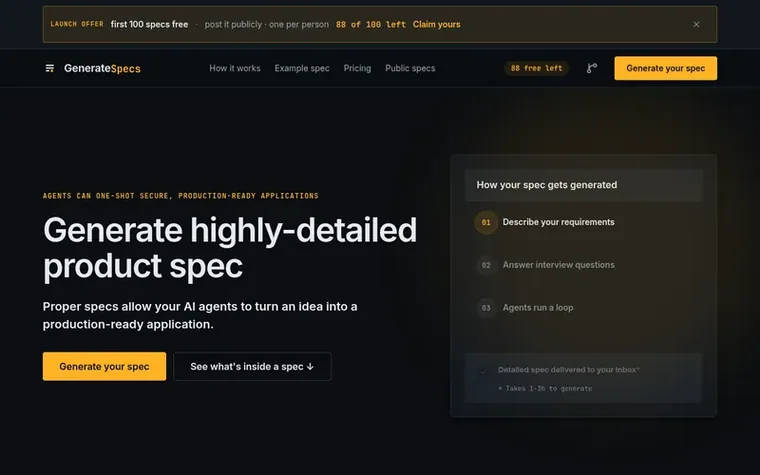Screen dimensions: 760x475
Task: Click the GenerateSpecs brand name
Action: (x=102, y=68)
